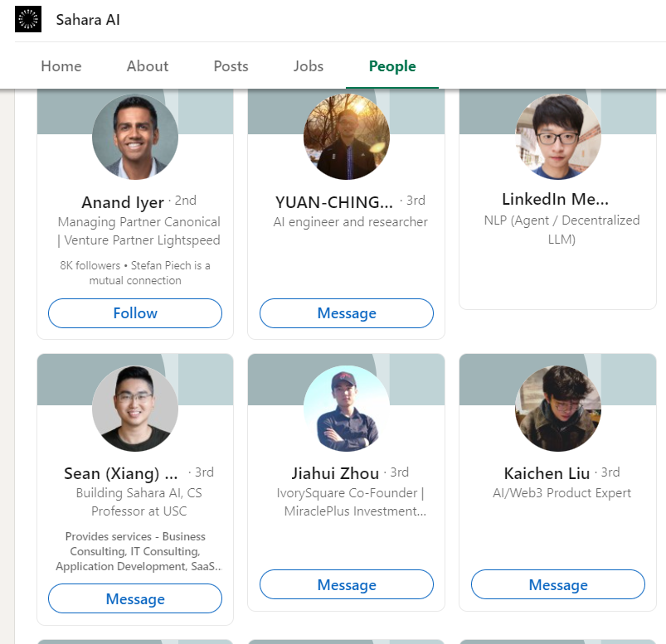Viewport: 666px width, 644px height.
Task: Send message to Sean (Xiang)
Action: 135,598
